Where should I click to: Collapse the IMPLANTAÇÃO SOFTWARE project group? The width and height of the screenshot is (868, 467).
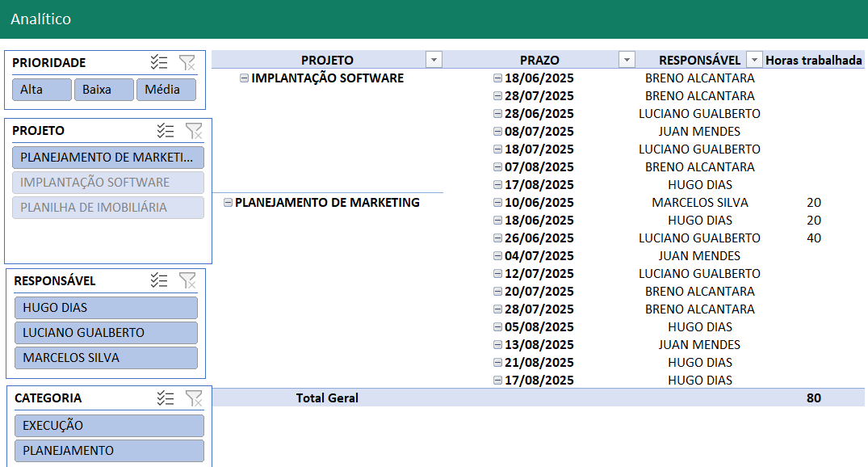tap(245, 78)
